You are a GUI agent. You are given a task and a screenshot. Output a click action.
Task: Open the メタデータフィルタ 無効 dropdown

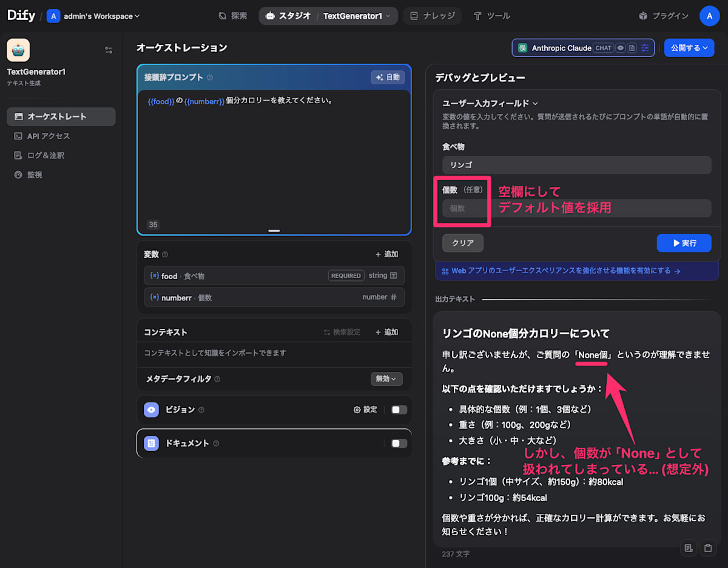386,379
